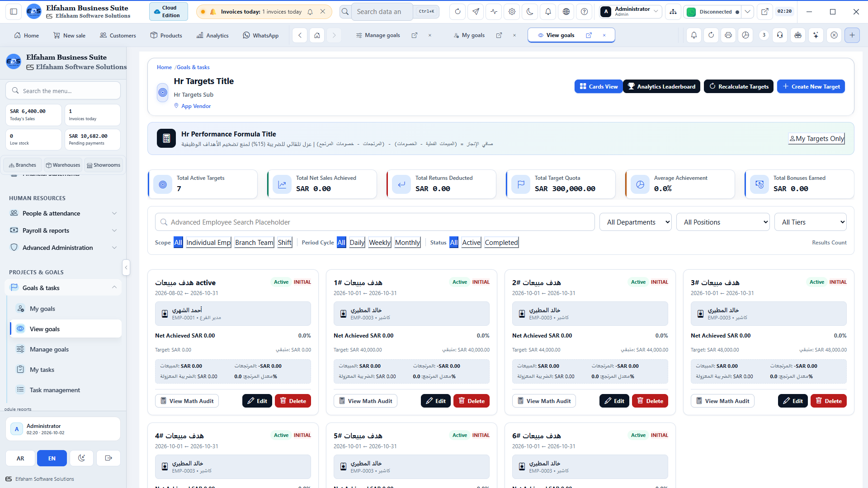
Task: Click the Search the menu field
Action: [x=63, y=91]
